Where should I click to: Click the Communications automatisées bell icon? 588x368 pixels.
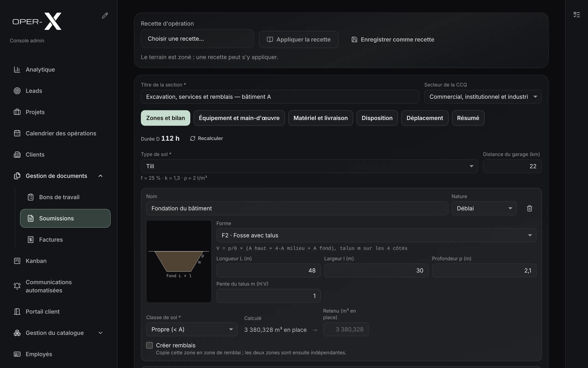coord(17,286)
